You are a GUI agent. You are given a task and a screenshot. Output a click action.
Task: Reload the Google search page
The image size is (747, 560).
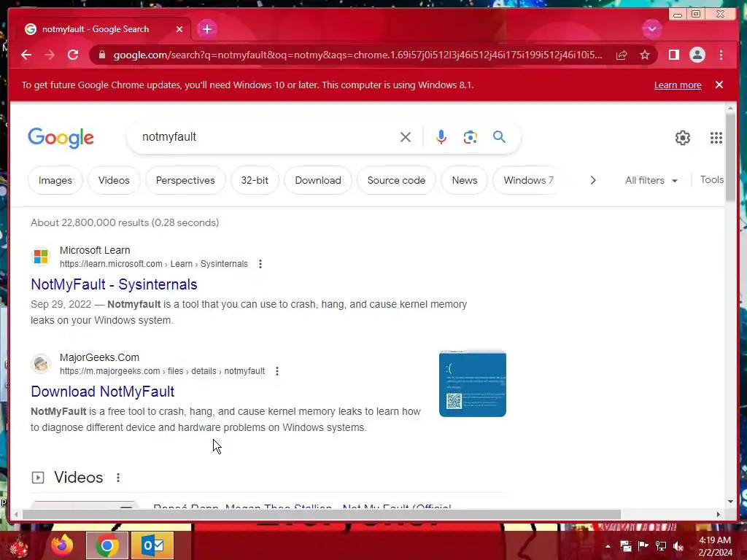click(x=73, y=55)
